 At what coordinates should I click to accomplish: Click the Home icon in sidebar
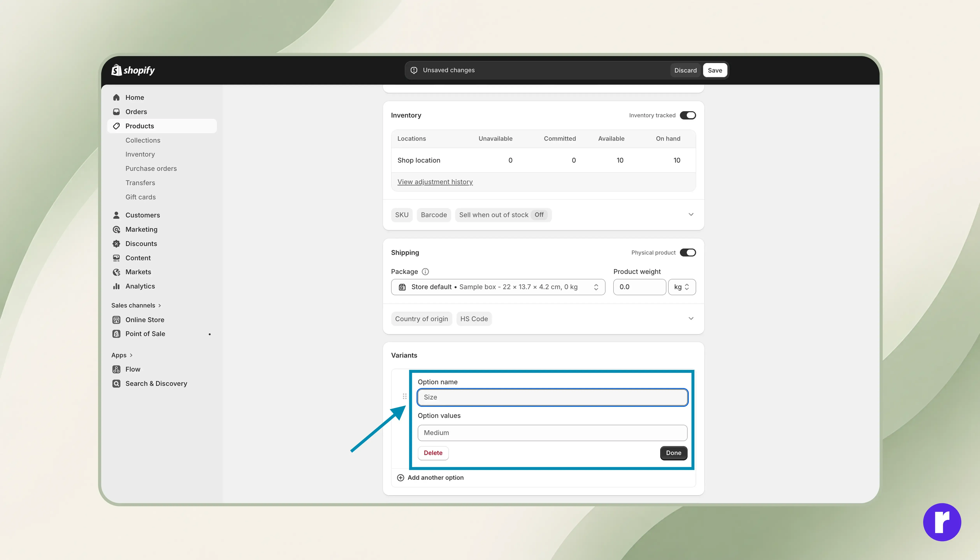(116, 97)
